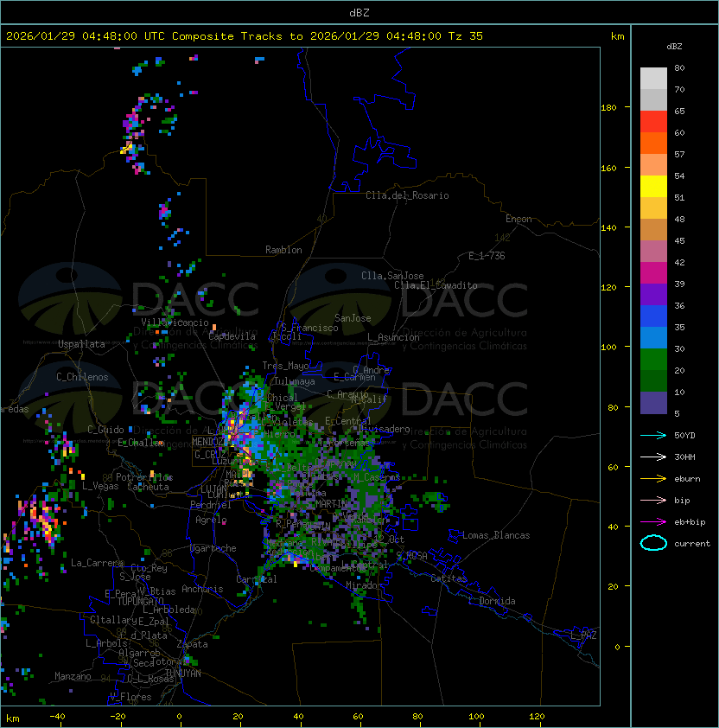Click the 'La_Carrera' map label
Image resolution: width=719 pixels, height=728 pixels.
coord(97,563)
